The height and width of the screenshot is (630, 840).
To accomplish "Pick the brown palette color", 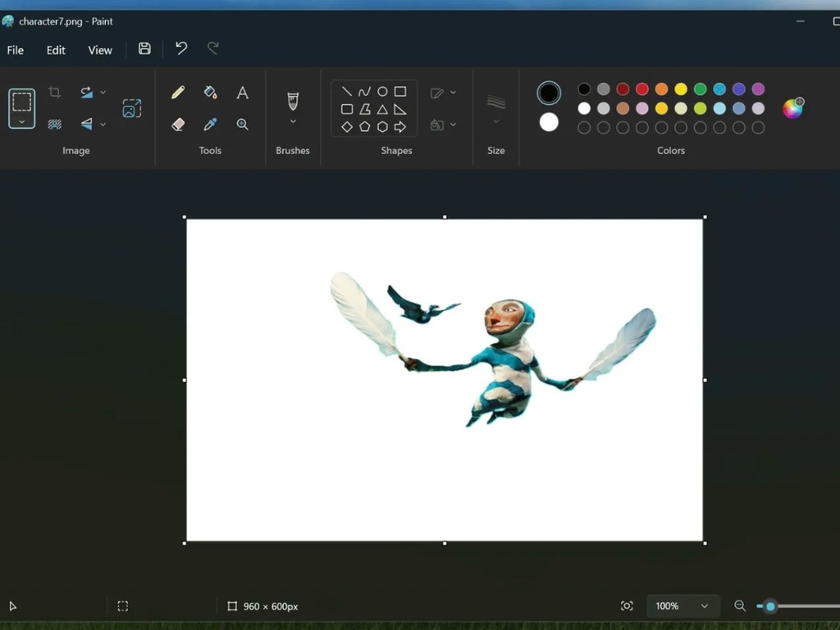I will point(623,108).
